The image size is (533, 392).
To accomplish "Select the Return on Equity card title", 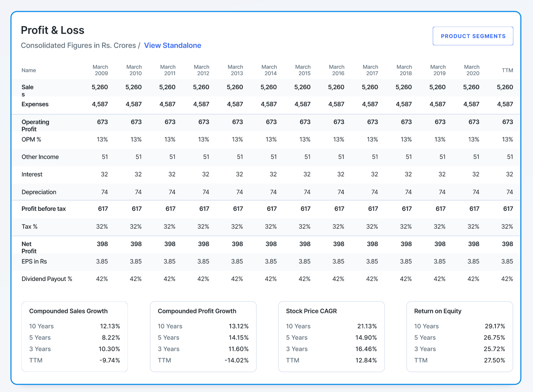I will [438, 311].
